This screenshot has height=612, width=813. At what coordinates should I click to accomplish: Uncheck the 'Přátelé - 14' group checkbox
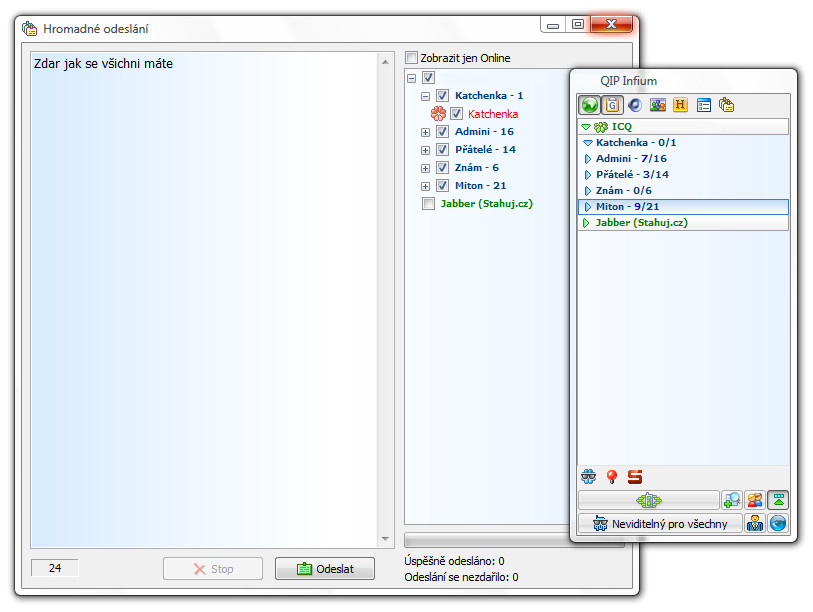[442, 150]
